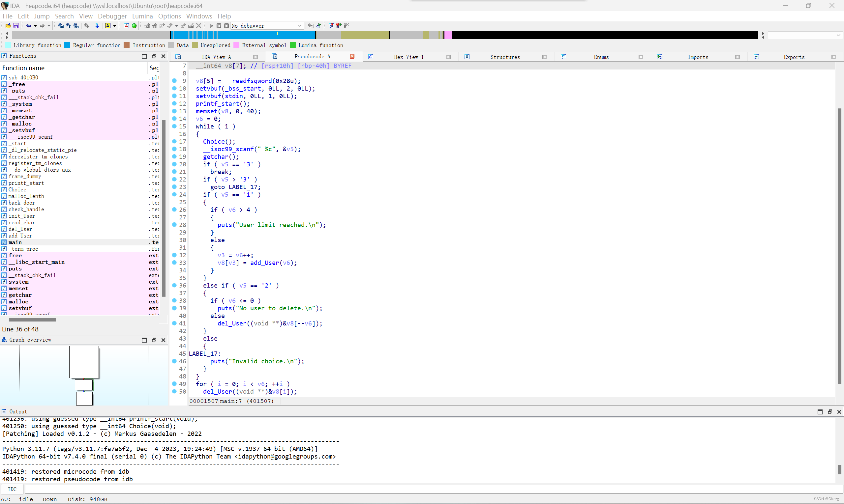Viewport: 844px width, 504px height.
Task: Toggle breakpoint dot on line 17
Action: 174,141
